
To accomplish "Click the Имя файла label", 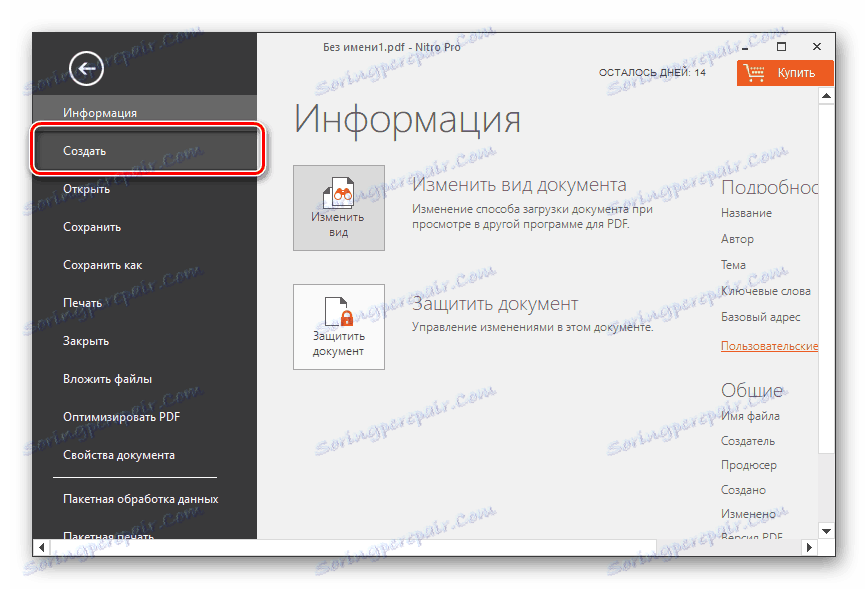I will tap(750, 416).
